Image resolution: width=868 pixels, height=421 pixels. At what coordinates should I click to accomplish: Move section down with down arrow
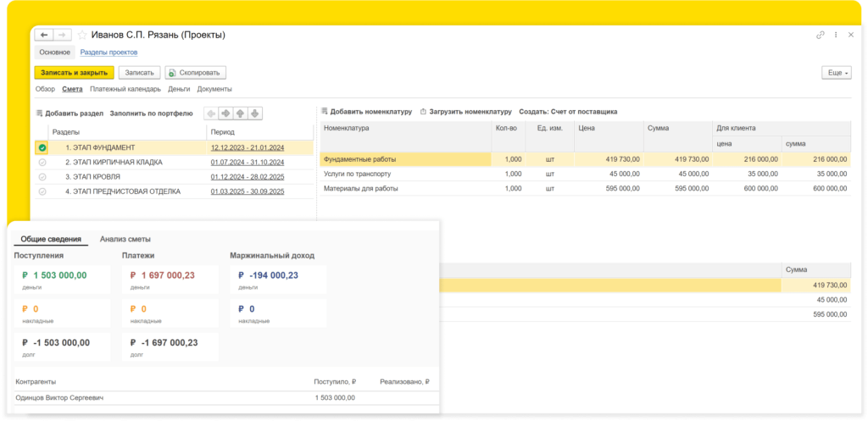[x=254, y=114]
